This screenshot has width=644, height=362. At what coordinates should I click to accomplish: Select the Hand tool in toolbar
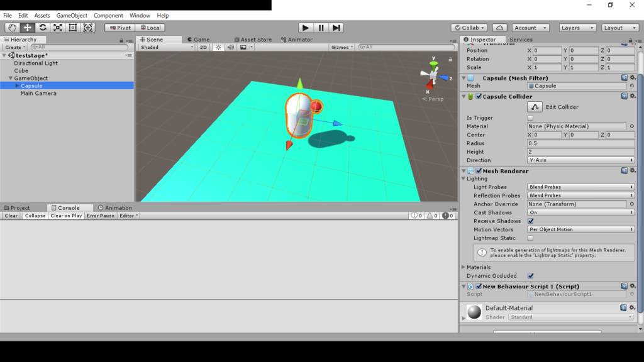[13, 28]
